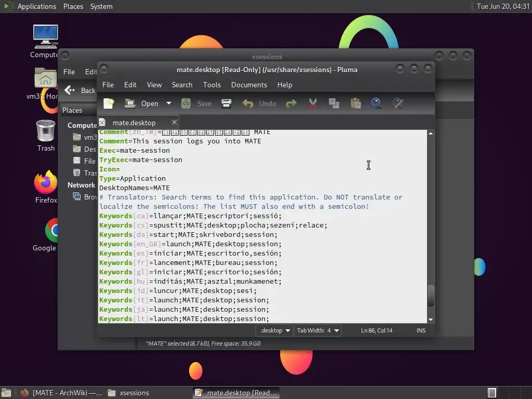Open the Applications menu in top panel
This screenshot has width=532, height=399.
37,6
